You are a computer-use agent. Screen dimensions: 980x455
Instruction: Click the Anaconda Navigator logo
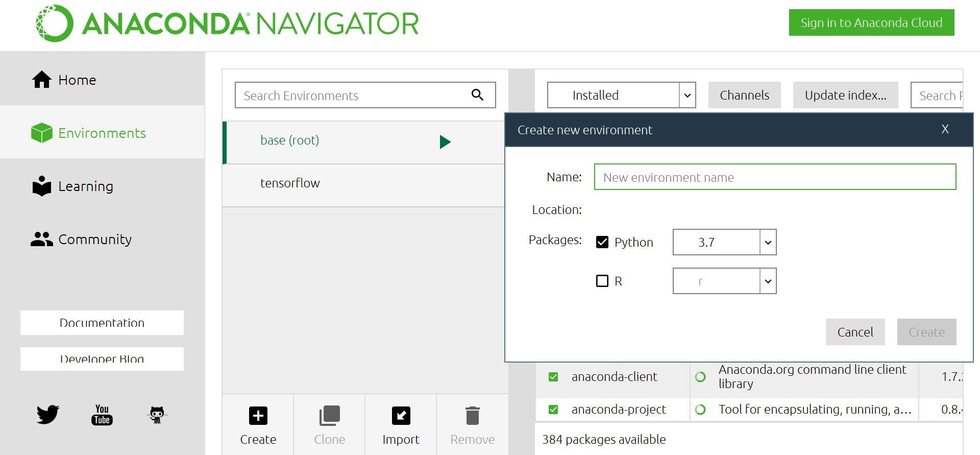pyautogui.click(x=227, y=23)
